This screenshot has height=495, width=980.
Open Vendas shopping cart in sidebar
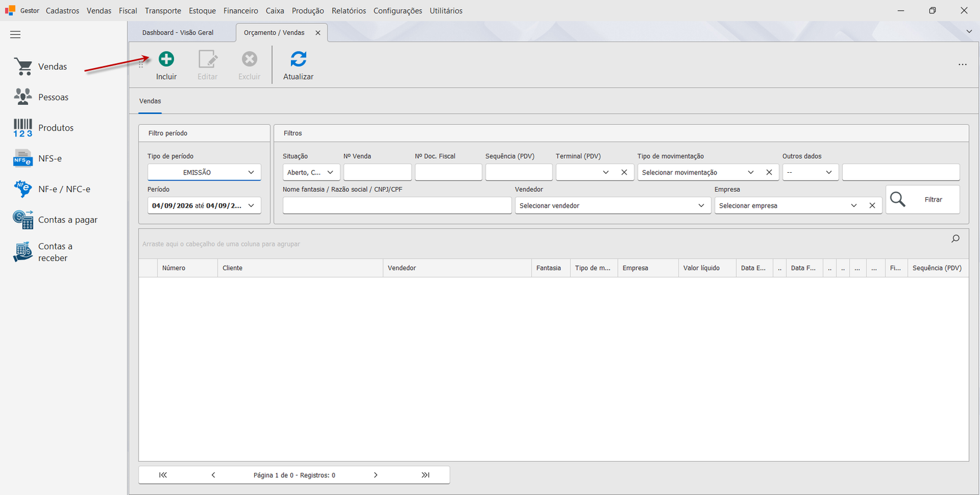pos(24,66)
